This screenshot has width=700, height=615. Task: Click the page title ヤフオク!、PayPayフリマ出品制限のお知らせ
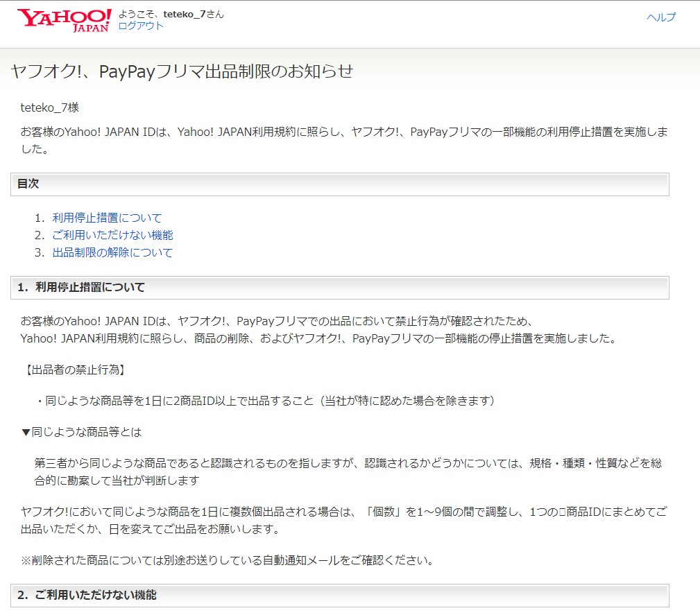point(182,71)
